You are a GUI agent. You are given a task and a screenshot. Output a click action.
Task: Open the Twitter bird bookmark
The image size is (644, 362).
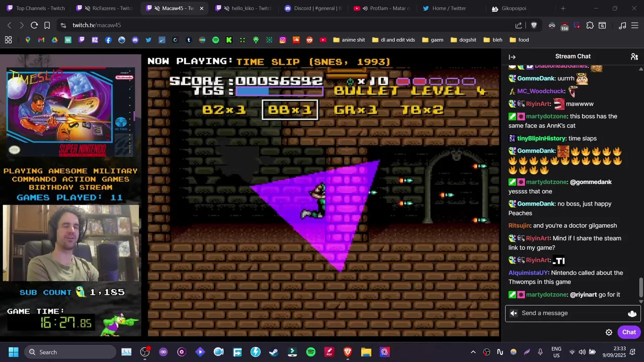point(148,40)
